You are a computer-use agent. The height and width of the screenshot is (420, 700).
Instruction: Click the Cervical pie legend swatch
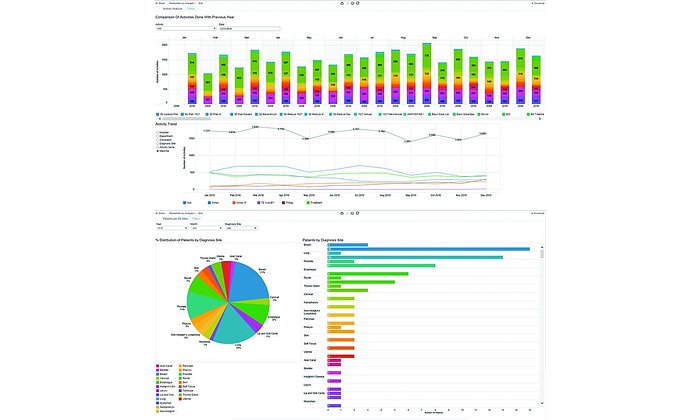(x=158, y=378)
